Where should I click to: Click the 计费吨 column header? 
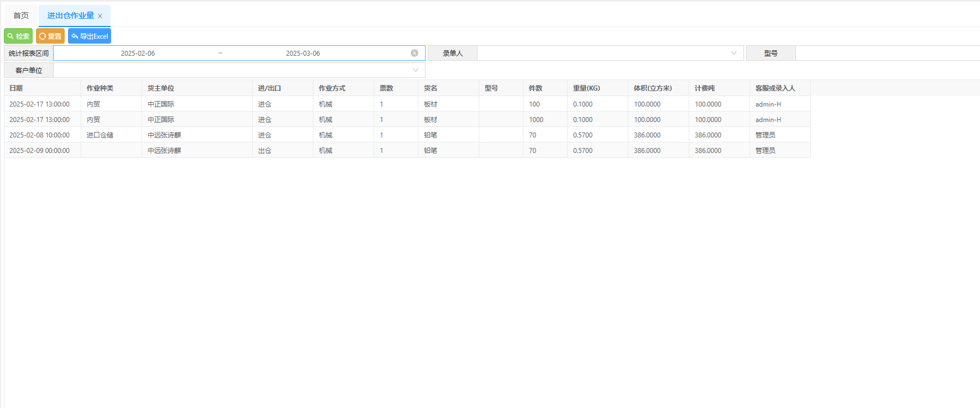(705, 88)
